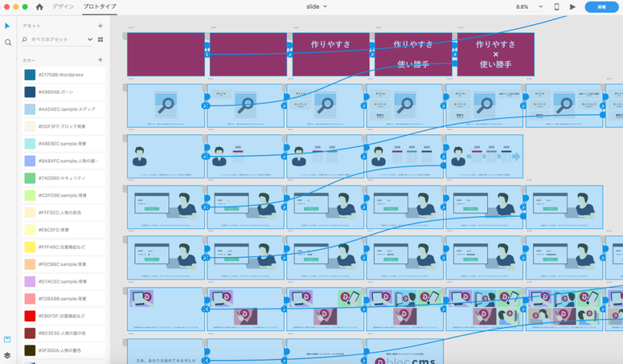Click the blue 共有 share button
The width and height of the screenshot is (623, 364).
601,6
